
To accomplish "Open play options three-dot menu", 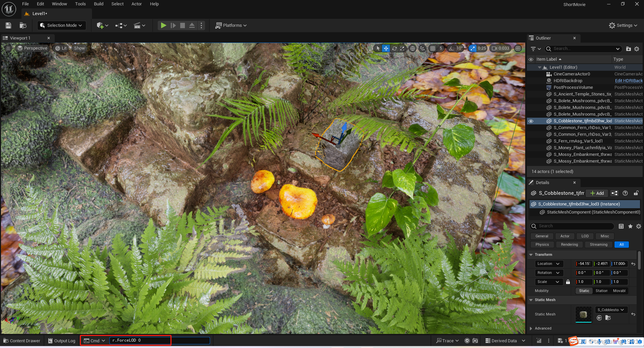I will coord(201,25).
